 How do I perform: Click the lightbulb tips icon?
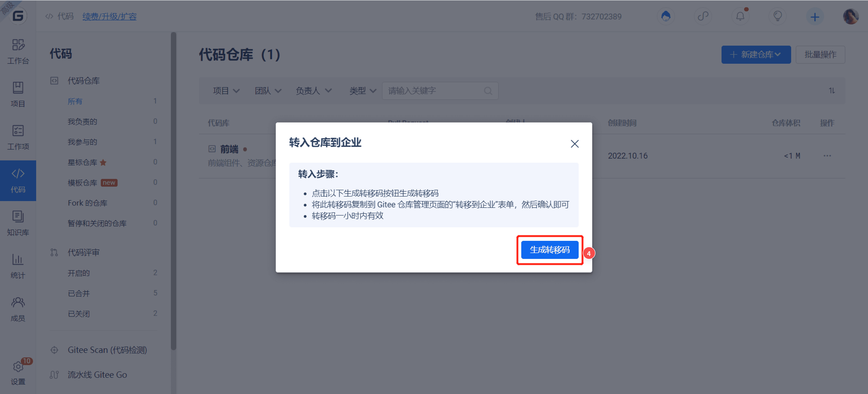click(x=778, y=16)
